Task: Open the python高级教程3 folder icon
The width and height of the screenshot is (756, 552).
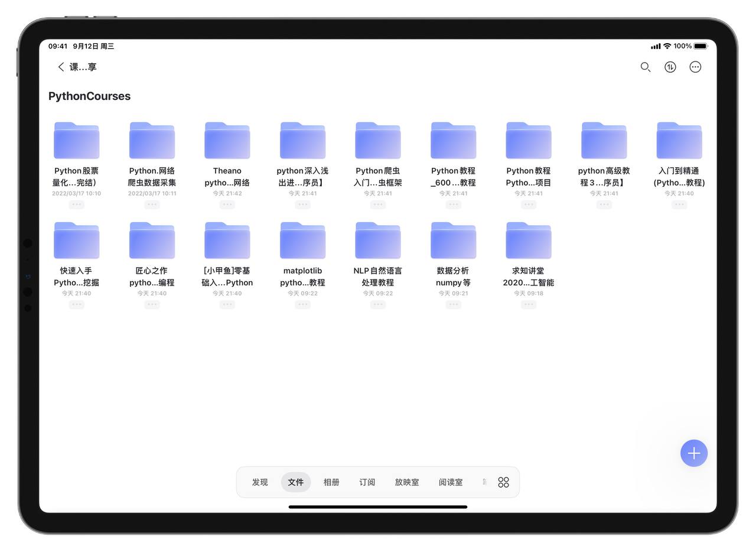Action: tap(604, 141)
